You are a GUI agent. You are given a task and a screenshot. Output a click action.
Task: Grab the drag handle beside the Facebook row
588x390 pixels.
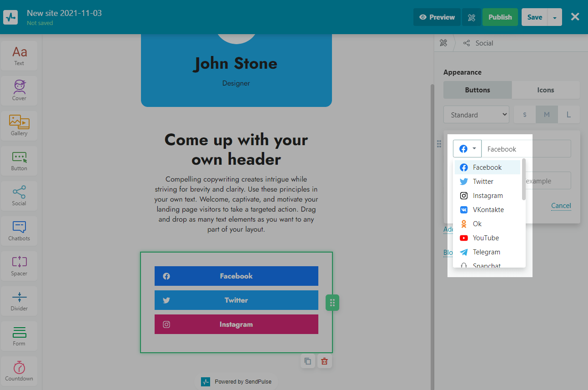pyautogui.click(x=439, y=144)
